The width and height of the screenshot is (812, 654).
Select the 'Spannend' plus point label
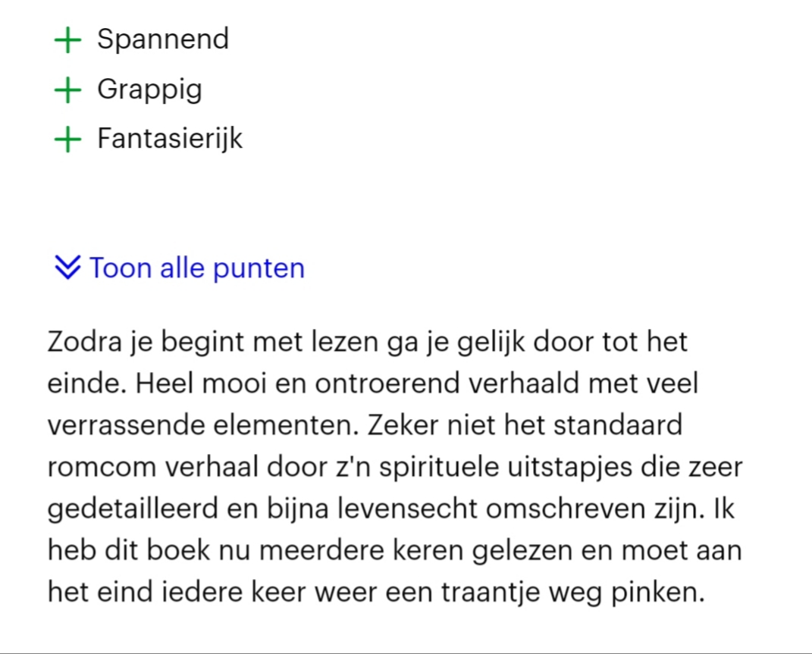[x=163, y=39]
